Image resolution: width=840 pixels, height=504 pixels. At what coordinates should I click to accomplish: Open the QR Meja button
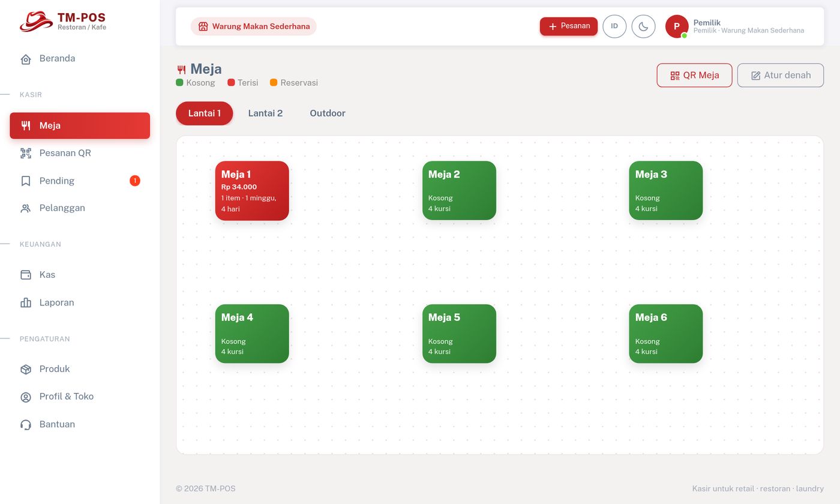coord(694,75)
